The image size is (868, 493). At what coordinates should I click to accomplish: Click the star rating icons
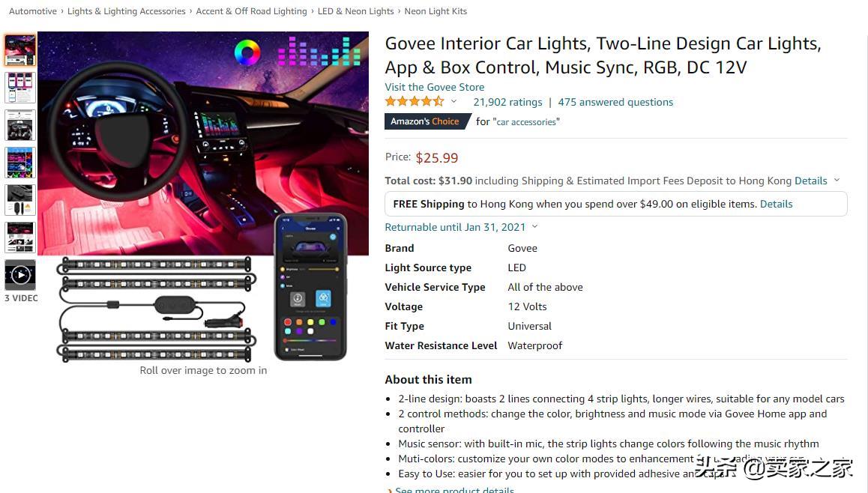(415, 101)
